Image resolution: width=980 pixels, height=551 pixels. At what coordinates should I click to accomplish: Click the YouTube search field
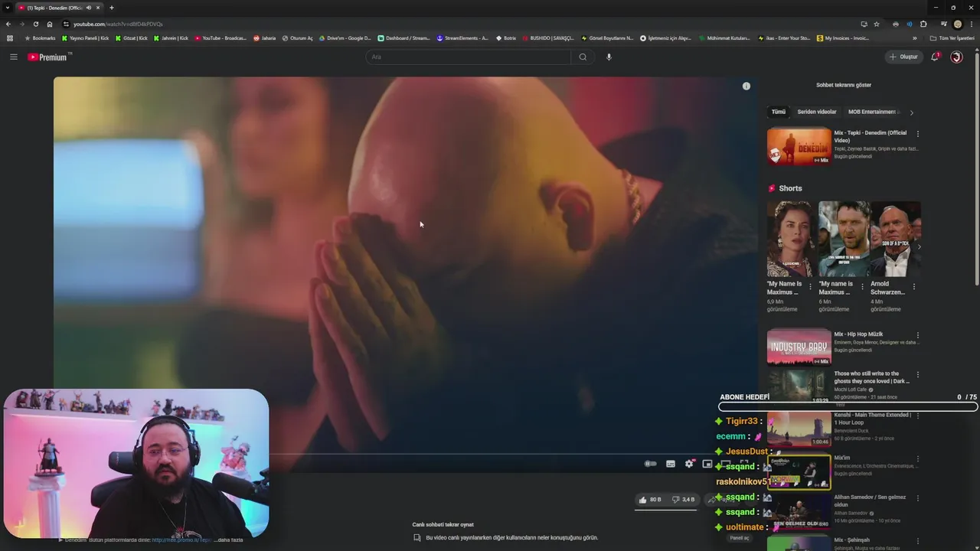pos(469,57)
